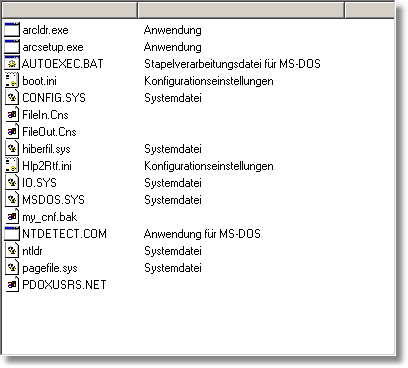Image resolution: width=408 pixels, height=368 pixels.
Task: Select the AUTOEXEC.BAT batch file icon
Action: coord(12,64)
